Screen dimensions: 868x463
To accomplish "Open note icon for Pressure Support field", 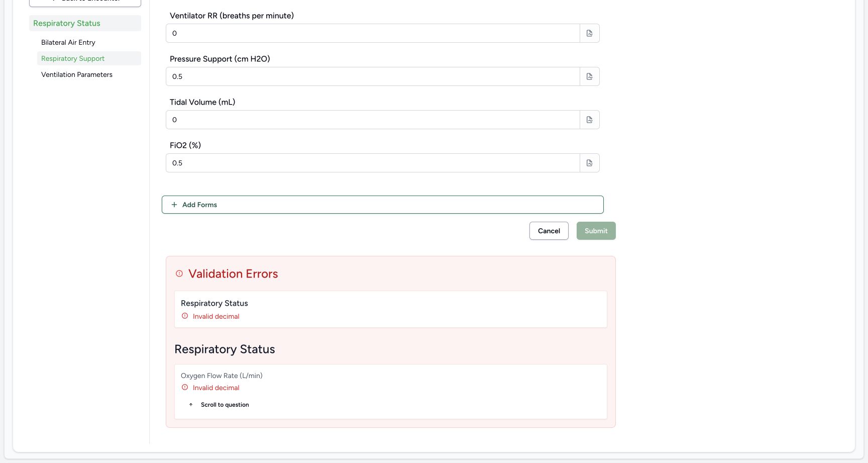I will pos(590,76).
